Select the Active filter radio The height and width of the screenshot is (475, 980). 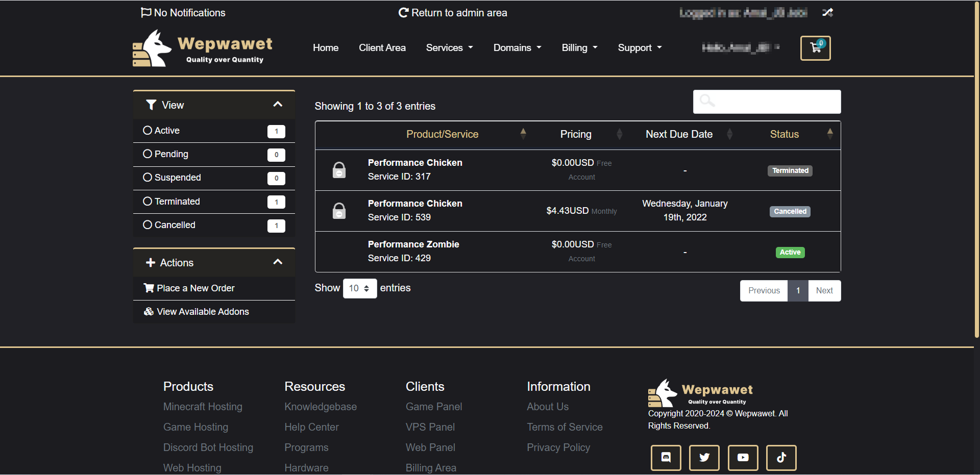point(148,130)
